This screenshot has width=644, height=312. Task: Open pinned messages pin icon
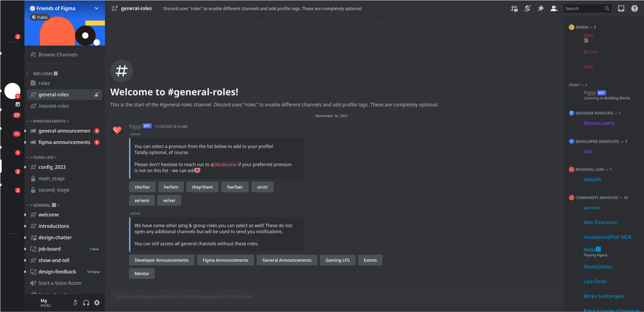[541, 8]
